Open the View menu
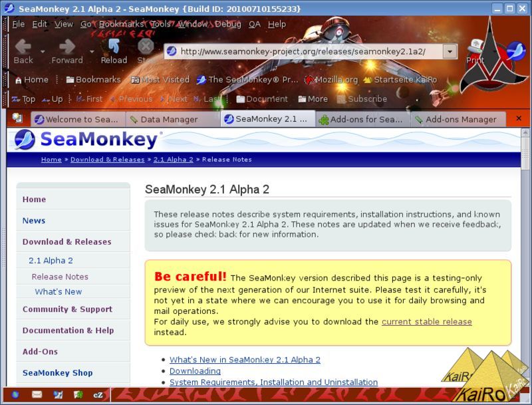The image size is (532, 405). click(x=64, y=24)
